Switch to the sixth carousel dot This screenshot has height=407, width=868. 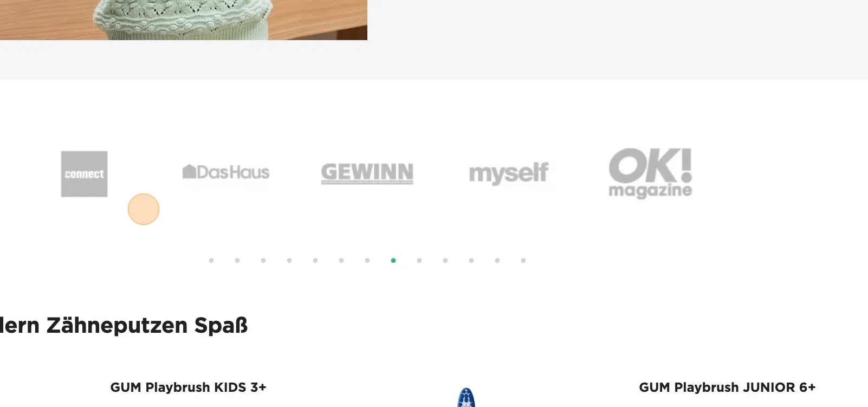click(341, 261)
